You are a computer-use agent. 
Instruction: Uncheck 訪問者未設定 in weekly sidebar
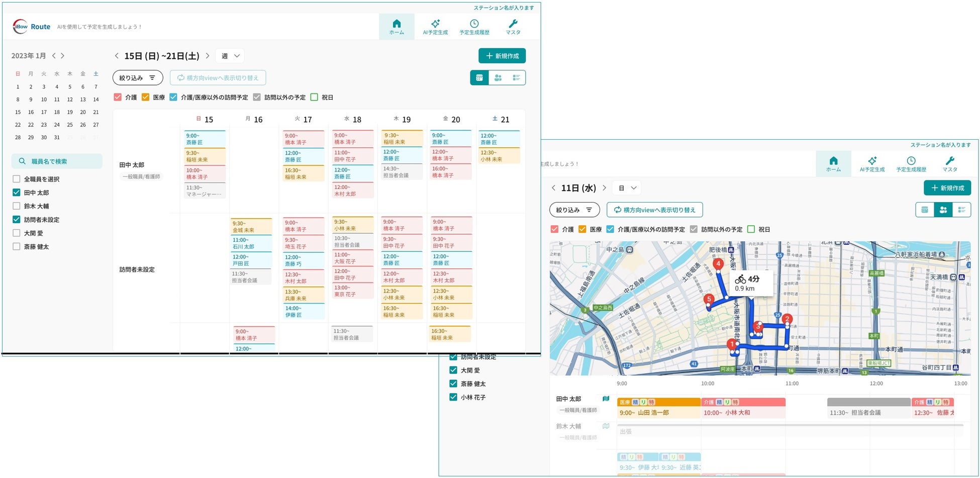pos(17,220)
